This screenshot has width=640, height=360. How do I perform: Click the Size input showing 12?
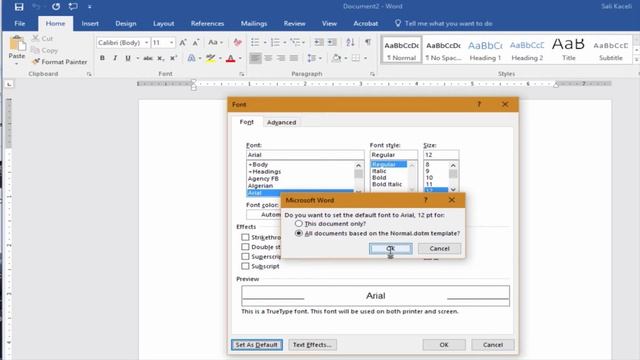[441, 155]
